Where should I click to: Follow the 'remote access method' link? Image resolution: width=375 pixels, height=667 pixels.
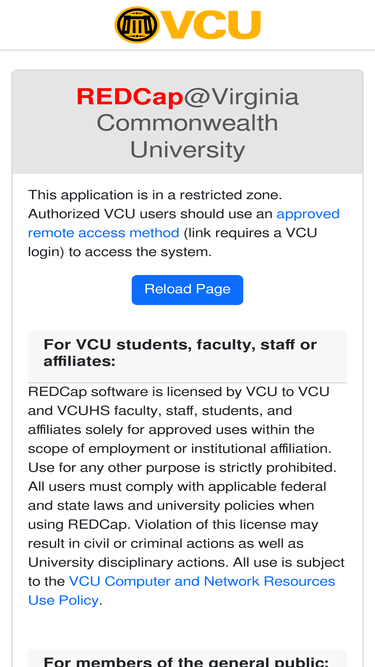coord(103,233)
